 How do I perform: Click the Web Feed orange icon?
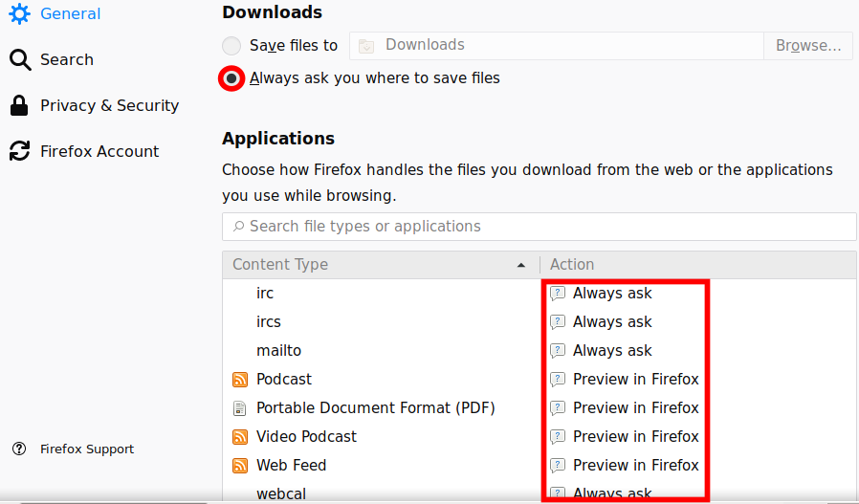point(240,466)
